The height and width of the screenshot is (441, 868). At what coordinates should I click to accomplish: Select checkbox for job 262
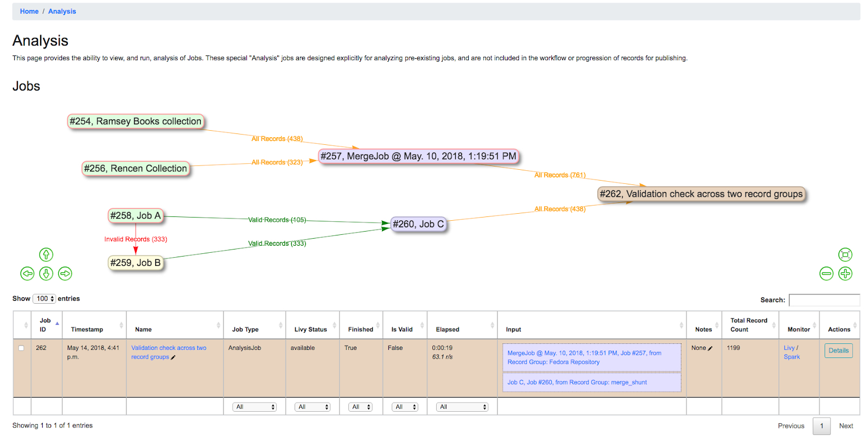(x=21, y=348)
